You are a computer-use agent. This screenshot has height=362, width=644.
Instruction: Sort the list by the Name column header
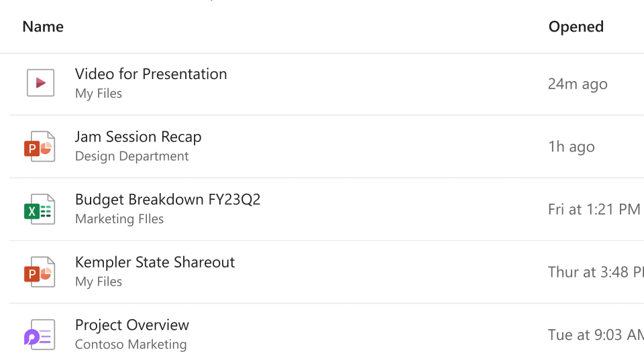tap(43, 27)
